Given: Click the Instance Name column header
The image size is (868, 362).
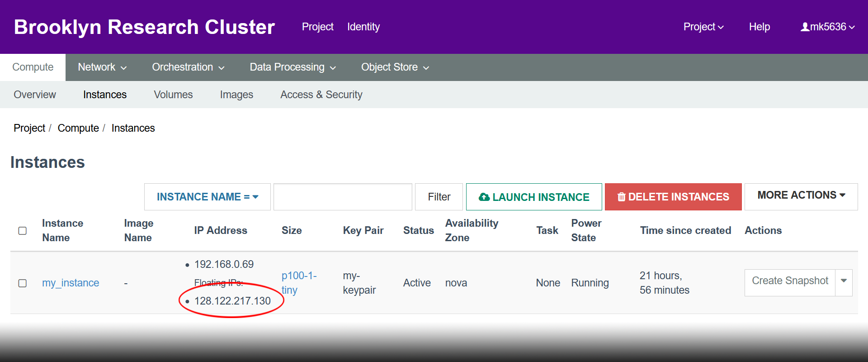Looking at the screenshot, I should click(62, 230).
